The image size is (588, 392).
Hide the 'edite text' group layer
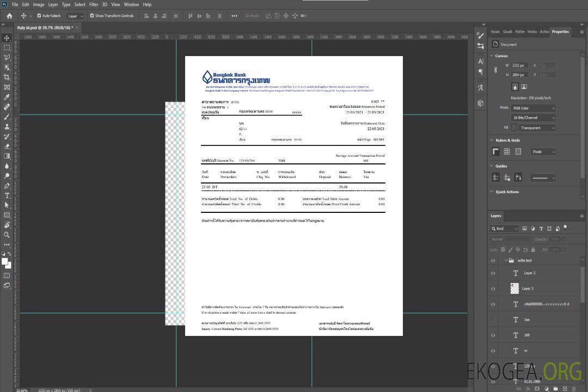point(493,261)
